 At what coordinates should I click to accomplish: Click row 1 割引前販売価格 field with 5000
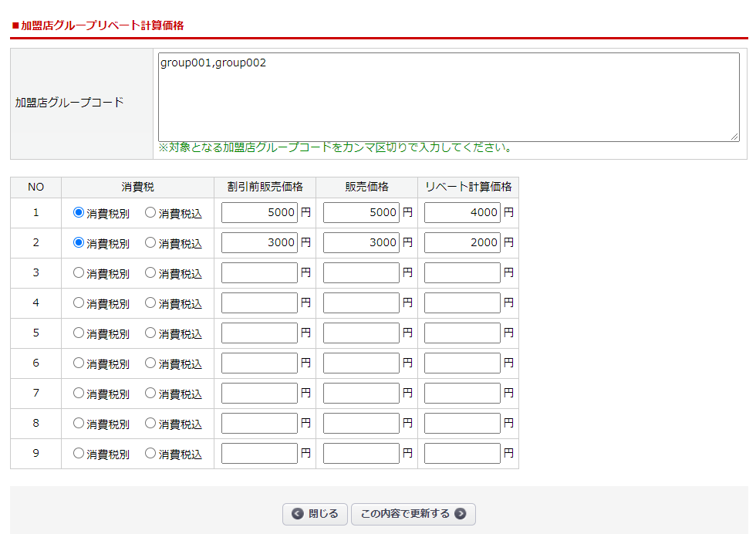click(x=259, y=212)
